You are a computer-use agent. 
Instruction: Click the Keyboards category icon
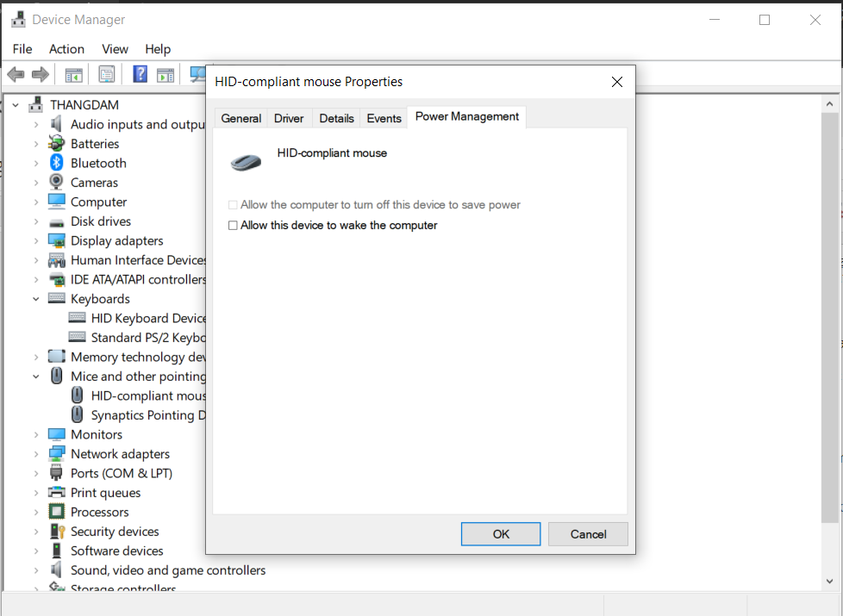[x=56, y=298]
